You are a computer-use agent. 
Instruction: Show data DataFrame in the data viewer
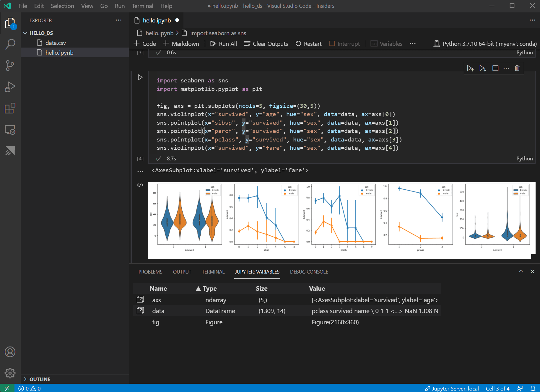140,310
